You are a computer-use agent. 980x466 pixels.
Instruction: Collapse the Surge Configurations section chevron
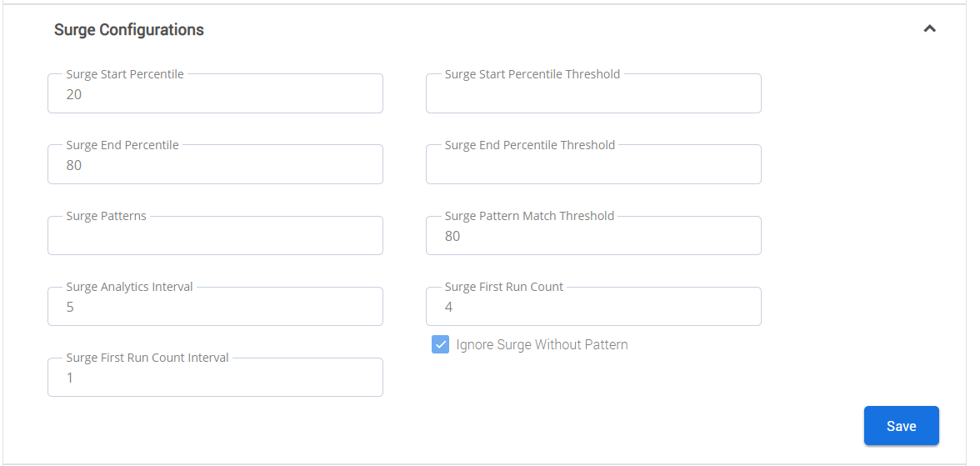tap(929, 29)
